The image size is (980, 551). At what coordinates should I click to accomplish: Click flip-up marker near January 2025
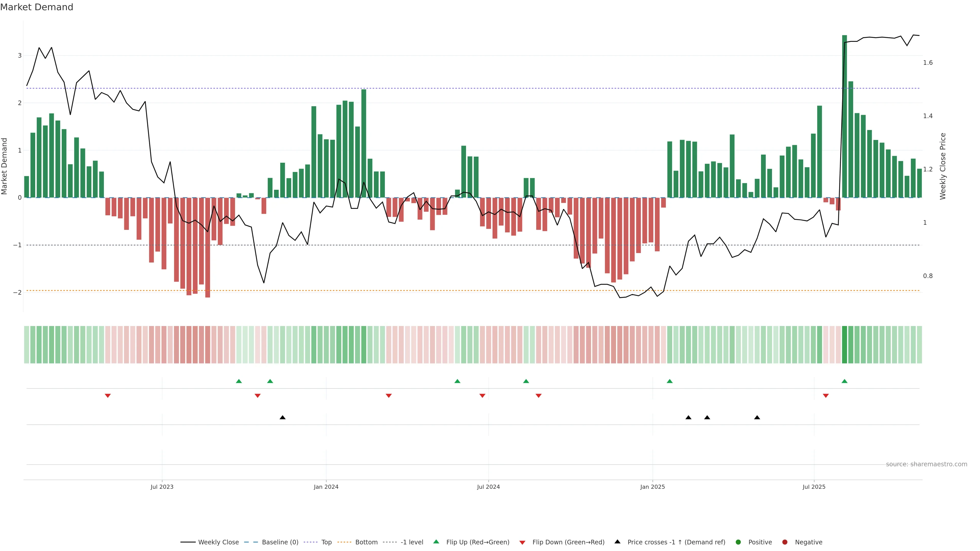pos(670,381)
